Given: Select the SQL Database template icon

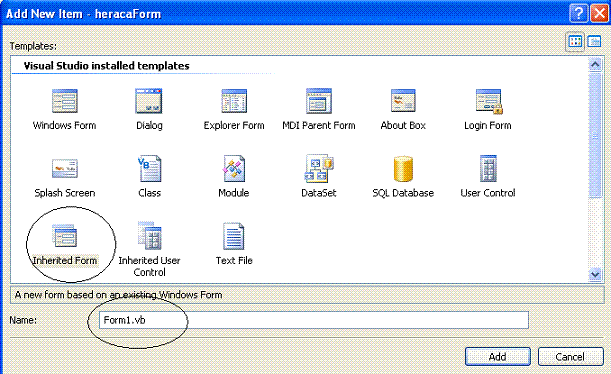Looking at the screenshot, I should click(403, 168).
